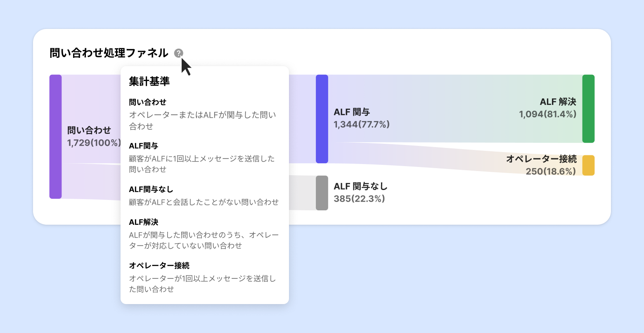Select the オペレーター接続 definition heading in the tooltip
Image resolution: width=644 pixels, height=333 pixels.
pyautogui.click(x=159, y=265)
